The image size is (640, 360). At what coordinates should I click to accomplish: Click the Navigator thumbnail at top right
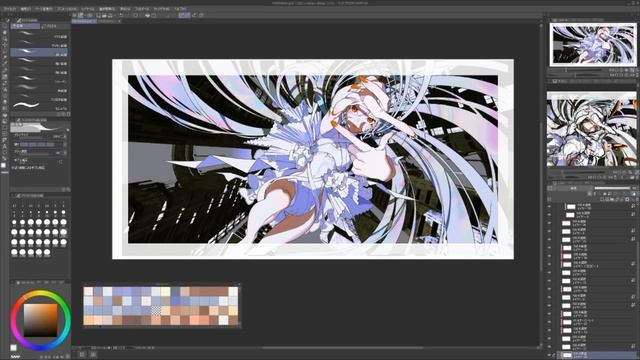pyautogui.click(x=593, y=44)
